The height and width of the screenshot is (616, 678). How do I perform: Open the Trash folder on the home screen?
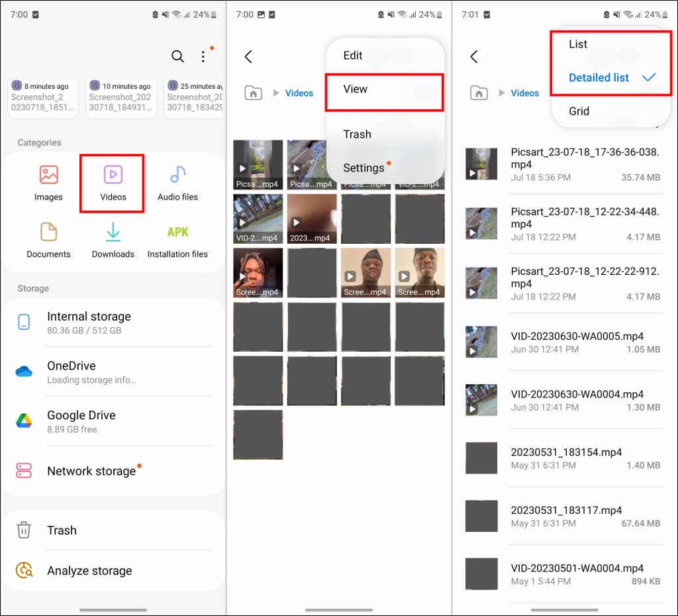[62, 530]
